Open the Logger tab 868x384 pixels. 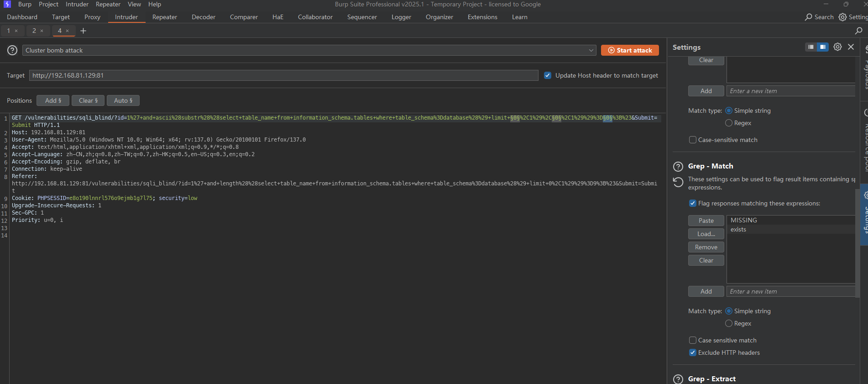401,17
